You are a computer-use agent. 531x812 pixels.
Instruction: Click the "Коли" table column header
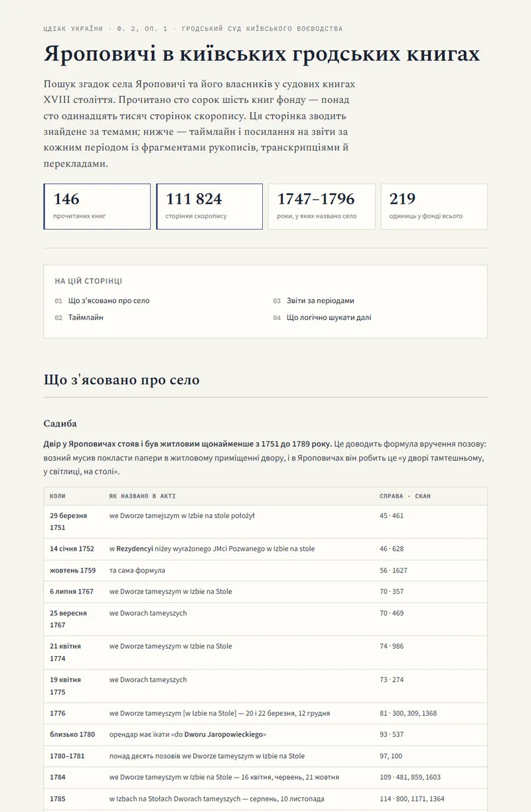pyautogui.click(x=58, y=496)
